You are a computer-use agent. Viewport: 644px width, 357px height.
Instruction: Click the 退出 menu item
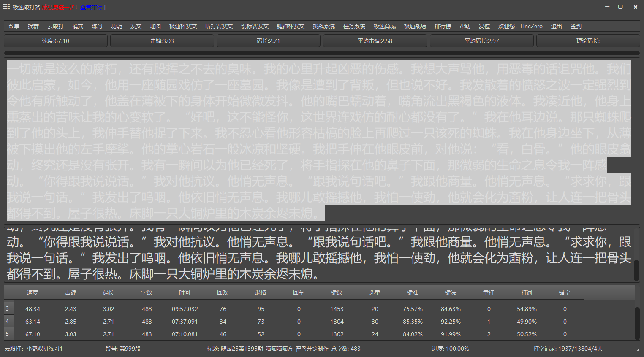(557, 26)
